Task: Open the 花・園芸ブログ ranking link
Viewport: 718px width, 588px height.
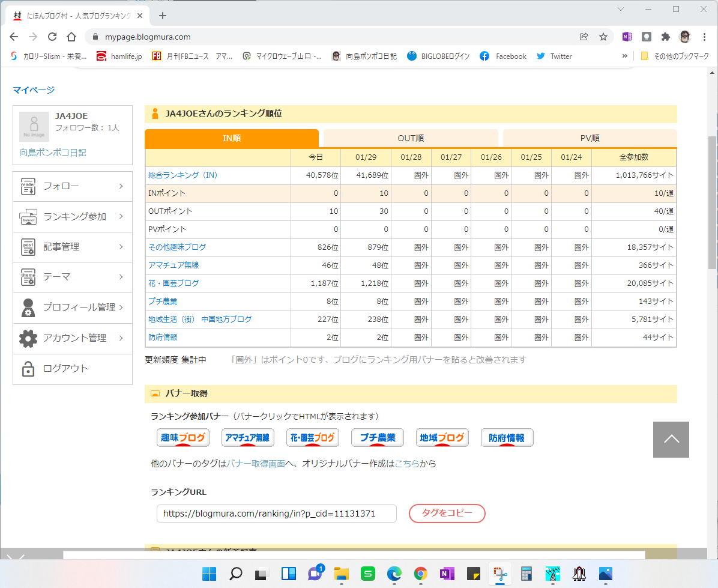Action: (173, 283)
